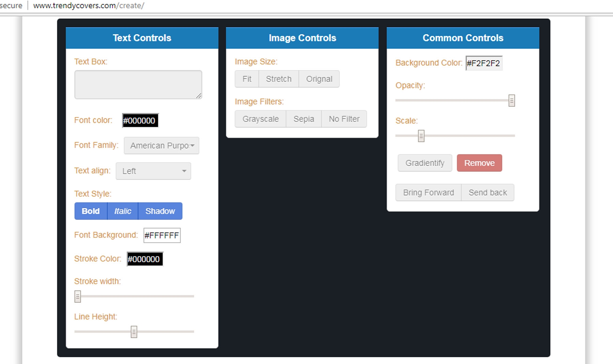
Task: Open the Font Background #FFFFFF color field
Action: (x=162, y=235)
